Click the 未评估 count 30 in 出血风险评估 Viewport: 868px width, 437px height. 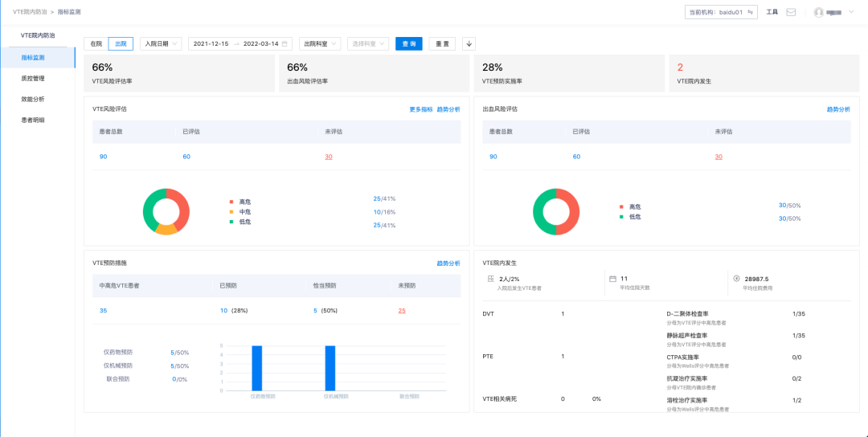tap(719, 157)
